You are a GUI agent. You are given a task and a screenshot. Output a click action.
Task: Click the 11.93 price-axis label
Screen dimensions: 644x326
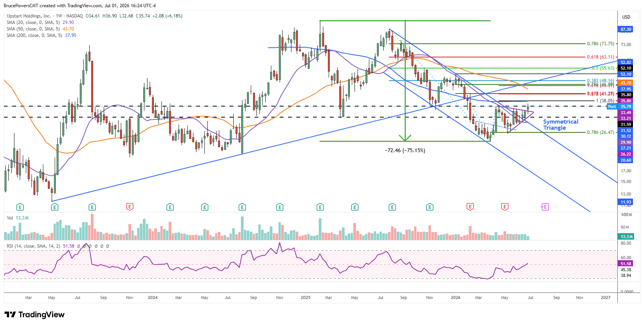tap(626, 202)
